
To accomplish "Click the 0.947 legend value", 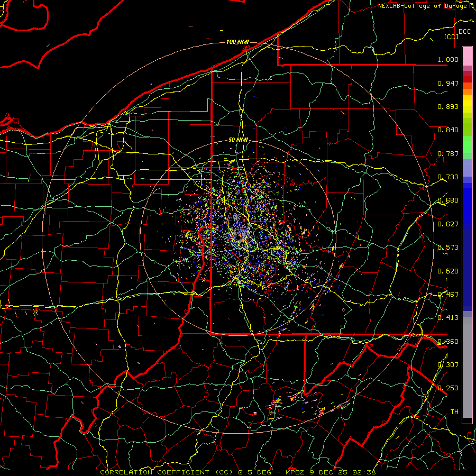I will click(x=448, y=83).
